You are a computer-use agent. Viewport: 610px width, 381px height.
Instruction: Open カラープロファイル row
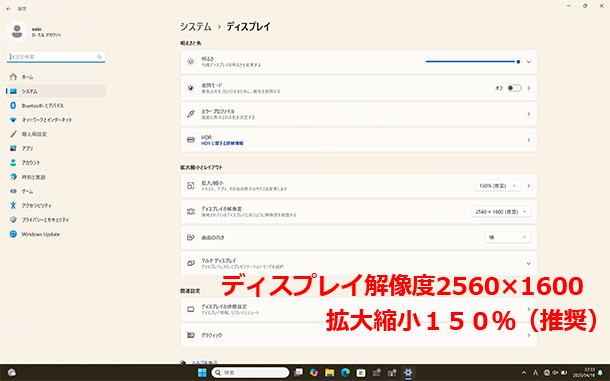tap(359, 114)
